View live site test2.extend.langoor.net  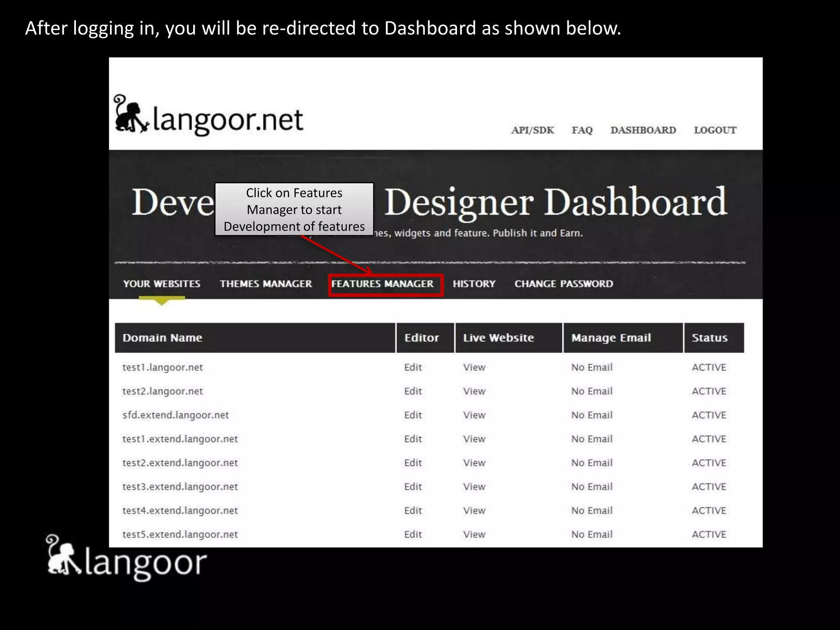(474, 463)
